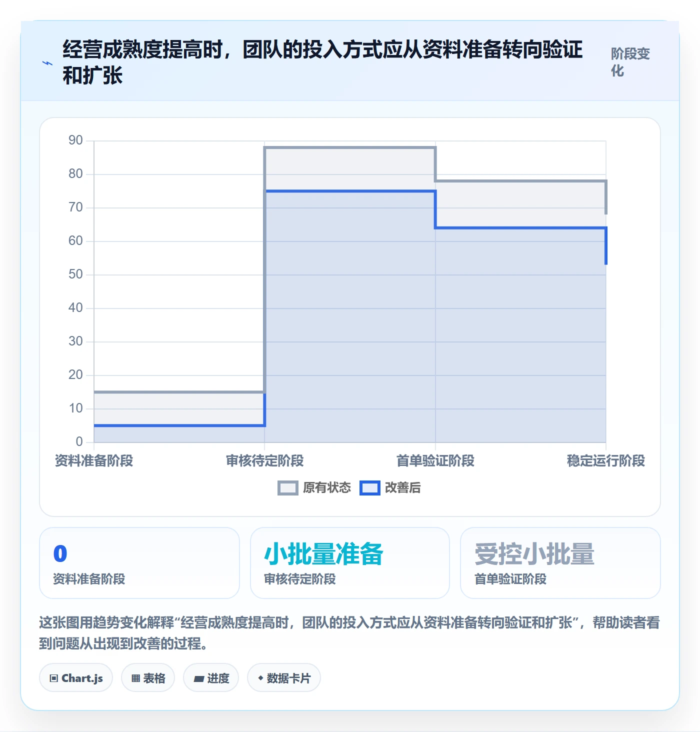The width and height of the screenshot is (700, 732).
Task: Toggle the 原有状态 legend swatch
Action: click(x=288, y=488)
